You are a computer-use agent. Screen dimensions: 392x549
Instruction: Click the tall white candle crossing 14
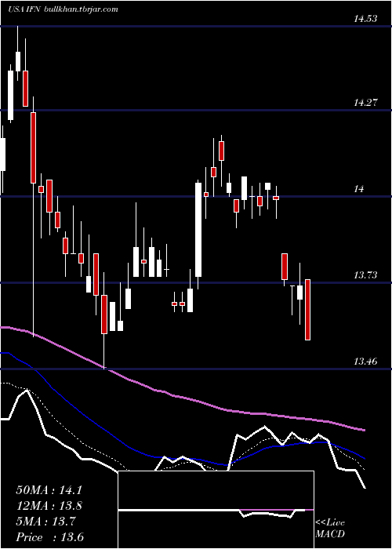pos(198,229)
